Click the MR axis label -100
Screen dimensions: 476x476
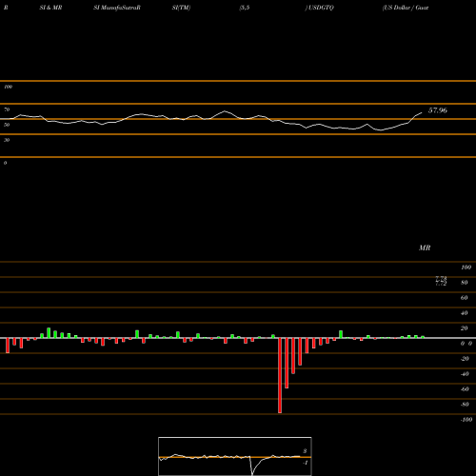pos(466,420)
